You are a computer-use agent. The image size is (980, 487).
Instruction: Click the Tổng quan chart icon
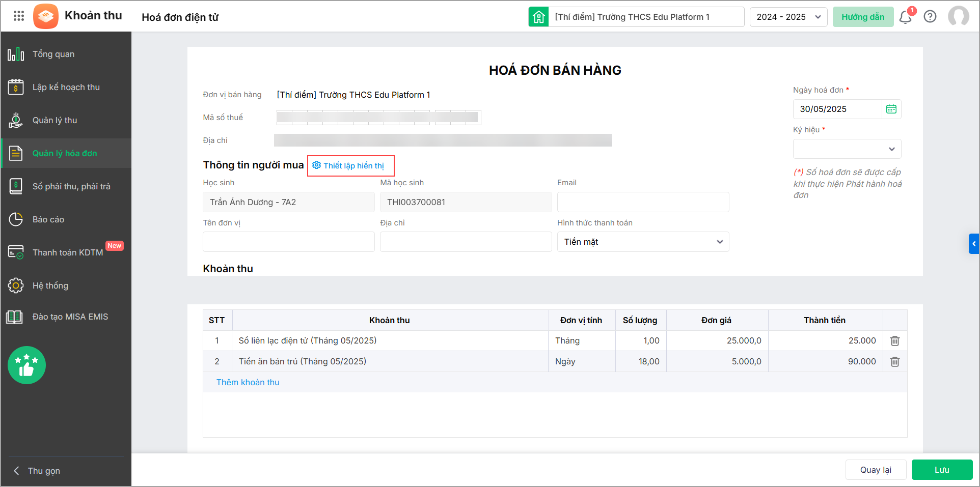click(x=16, y=54)
